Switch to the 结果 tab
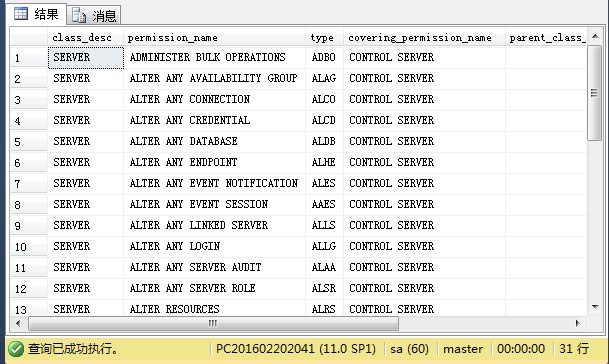Image resolution: width=609 pixels, height=364 pixels. (36, 14)
